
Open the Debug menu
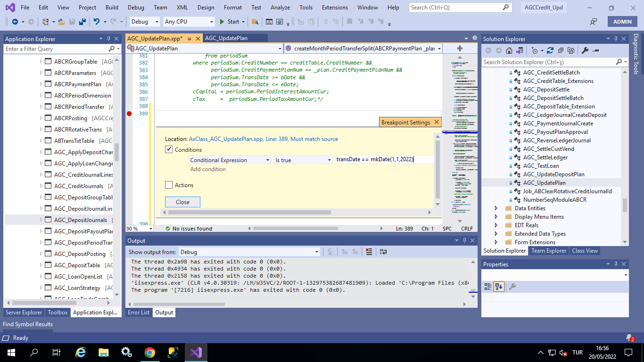point(136,8)
